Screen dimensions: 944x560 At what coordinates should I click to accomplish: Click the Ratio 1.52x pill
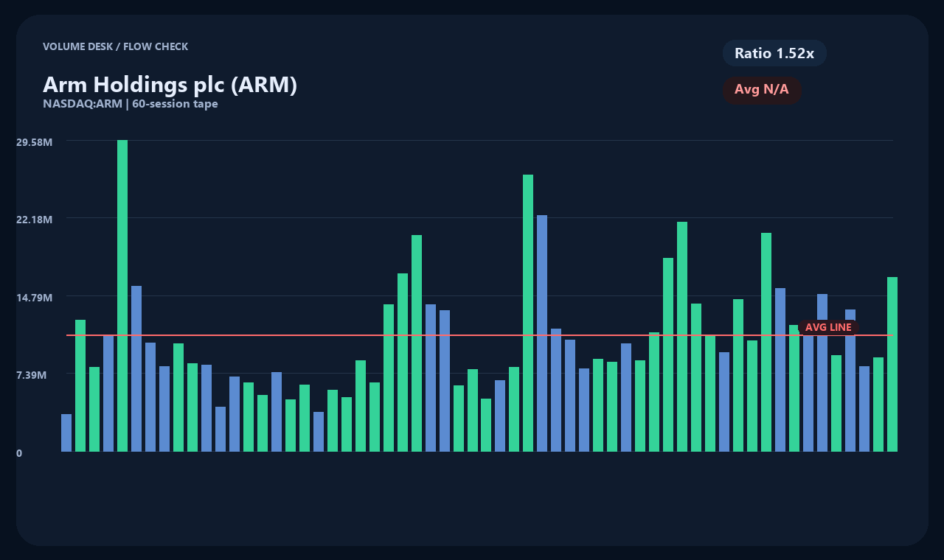point(774,53)
